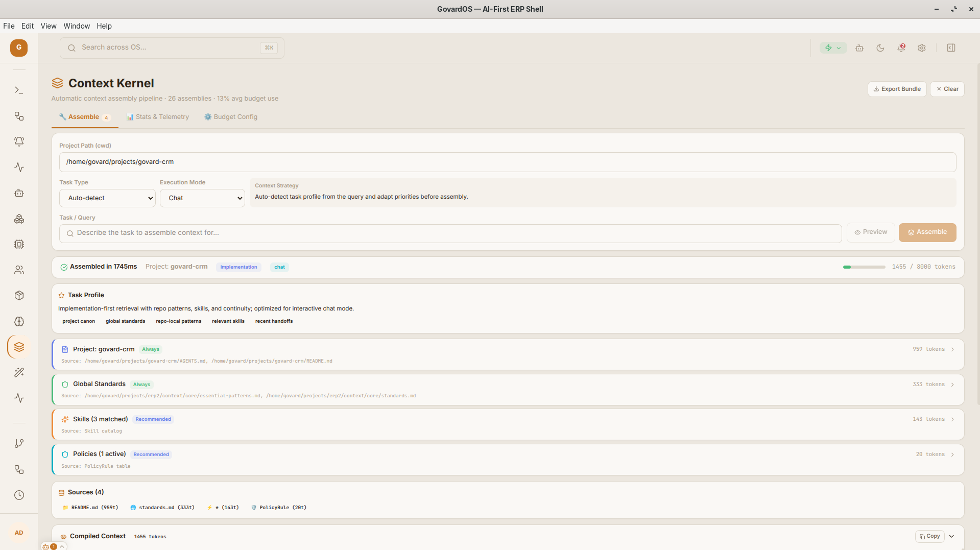Click the orange Assemble button

click(927, 232)
